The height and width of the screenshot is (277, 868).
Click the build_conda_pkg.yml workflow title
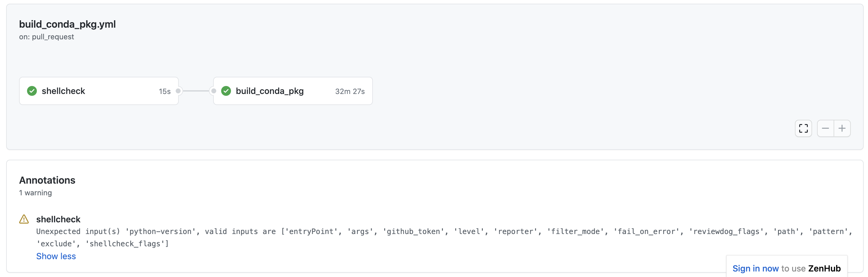pos(67,24)
